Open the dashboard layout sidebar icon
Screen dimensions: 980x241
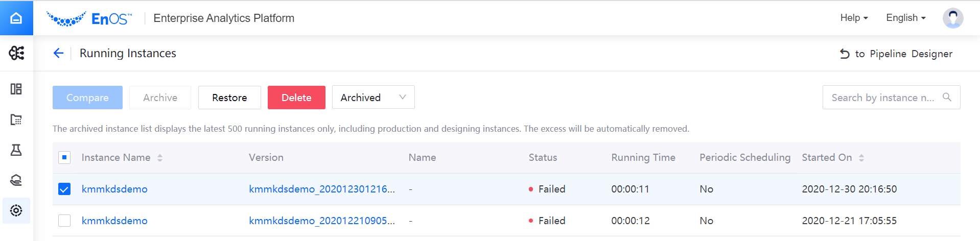pyautogui.click(x=16, y=89)
